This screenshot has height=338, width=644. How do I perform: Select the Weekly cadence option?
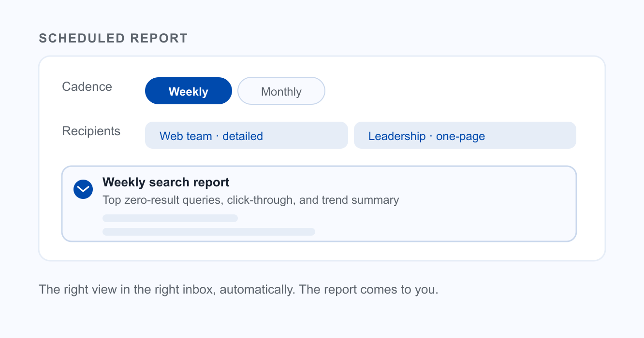tap(189, 91)
